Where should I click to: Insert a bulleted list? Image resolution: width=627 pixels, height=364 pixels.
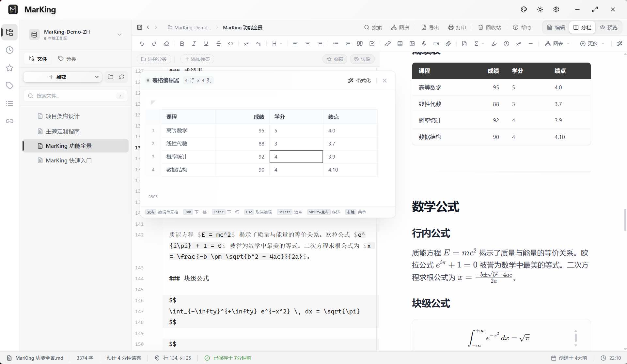pyautogui.click(x=336, y=44)
